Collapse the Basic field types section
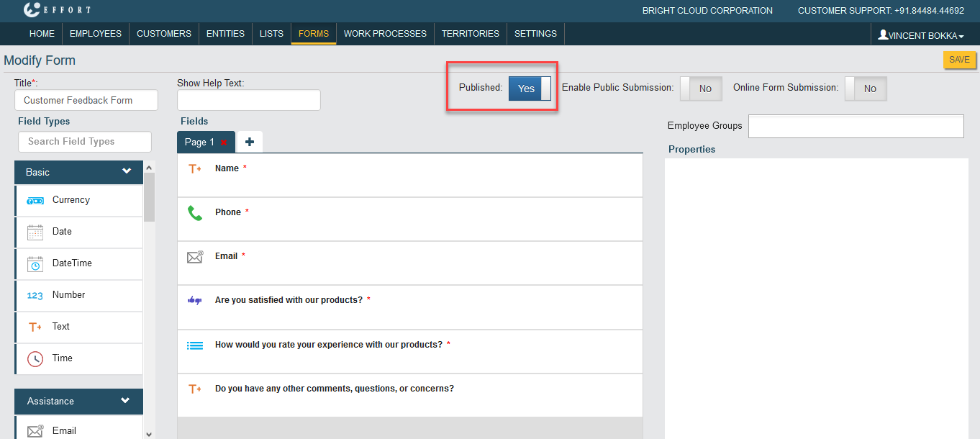The height and width of the screenshot is (439, 980). tap(127, 171)
